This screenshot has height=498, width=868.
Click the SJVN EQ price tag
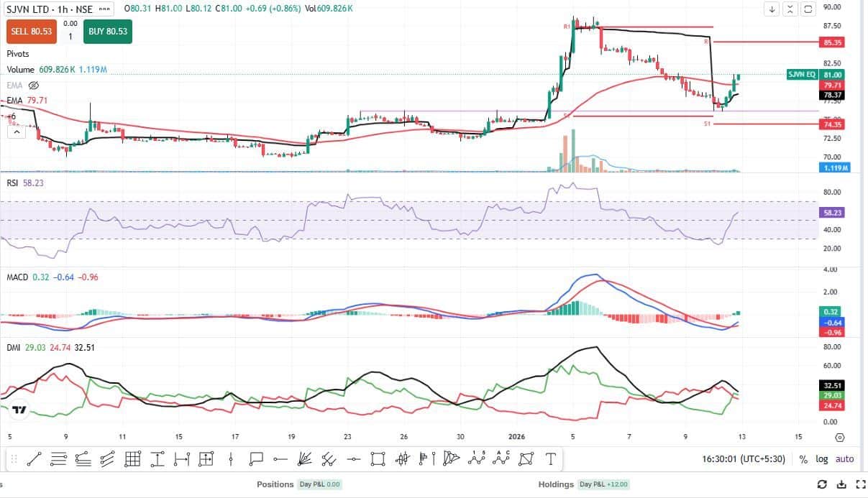pos(801,75)
